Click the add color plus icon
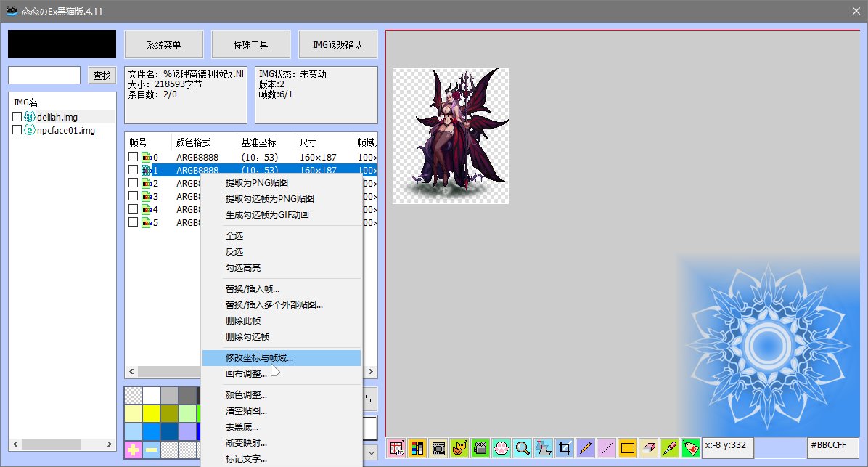This screenshot has height=467, width=868. 134,450
